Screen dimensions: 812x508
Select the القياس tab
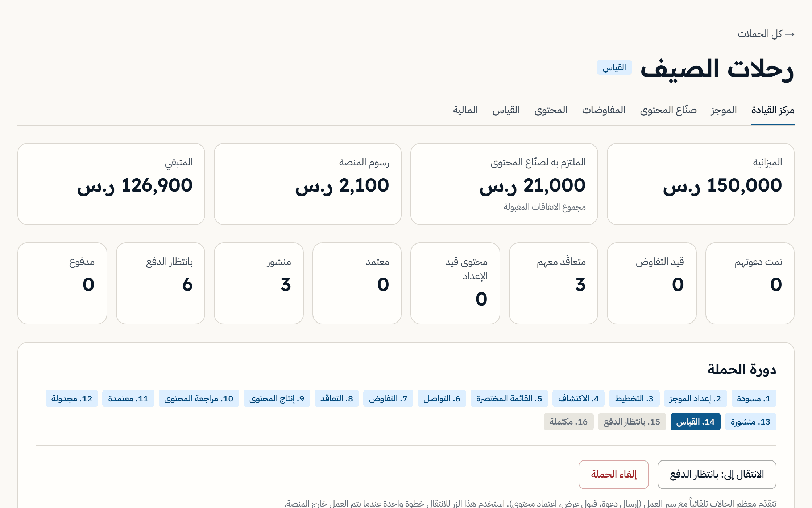pos(506,110)
